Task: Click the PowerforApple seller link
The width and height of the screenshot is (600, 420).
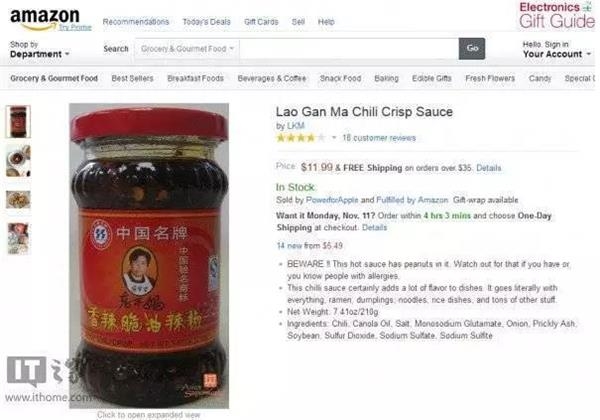Action: pyautogui.click(x=332, y=200)
